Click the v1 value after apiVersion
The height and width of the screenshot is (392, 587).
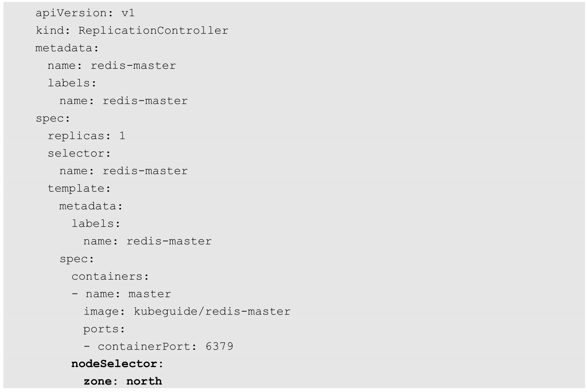(128, 13)
